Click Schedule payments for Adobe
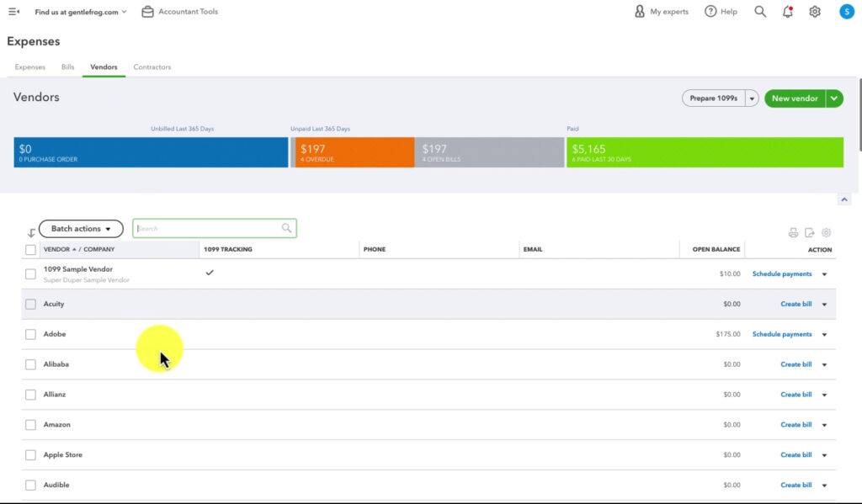This screenshot has width=862, height=504. point(783,334)
